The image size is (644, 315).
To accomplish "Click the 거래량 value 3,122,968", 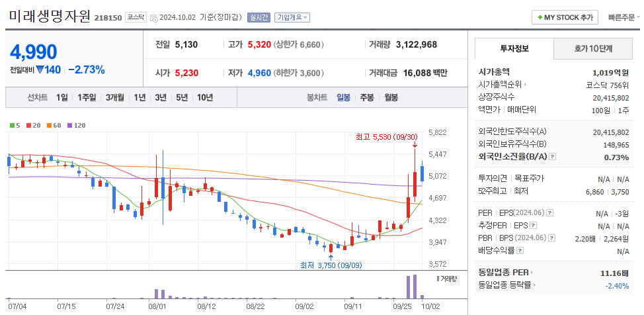I will [x=417, y=44].
